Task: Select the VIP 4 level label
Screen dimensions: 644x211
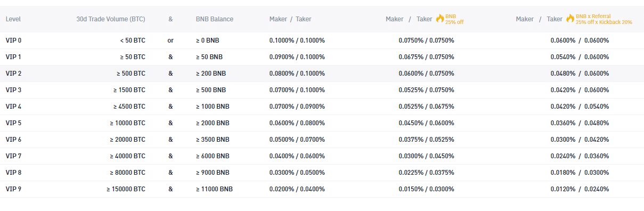Action: 14,107
